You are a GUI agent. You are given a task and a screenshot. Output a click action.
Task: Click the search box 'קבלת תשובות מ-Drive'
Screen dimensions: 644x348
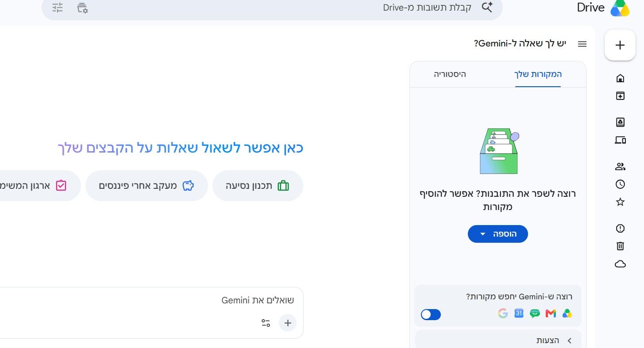tap(272, 8)
